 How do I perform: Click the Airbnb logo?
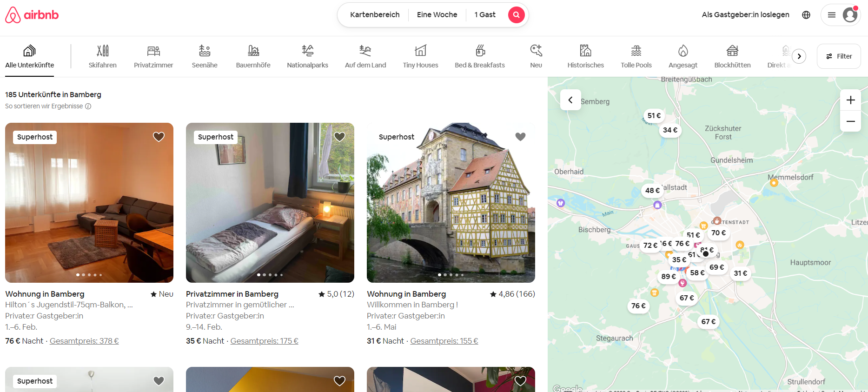pyautogui.click(x=32, y=15)
